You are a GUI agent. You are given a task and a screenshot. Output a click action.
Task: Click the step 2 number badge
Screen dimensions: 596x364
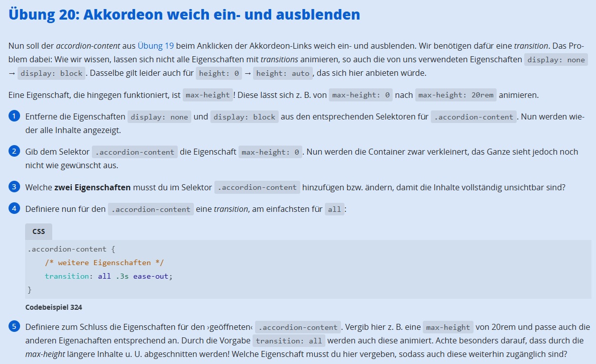click(x=14, y=151)
